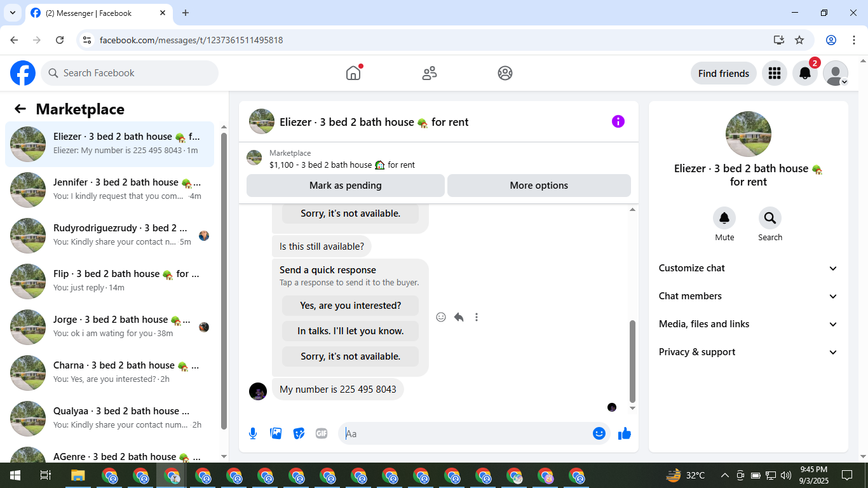Open Chrome three-dot menu
This screenshot has width=868, height=488.
[854, 40]
